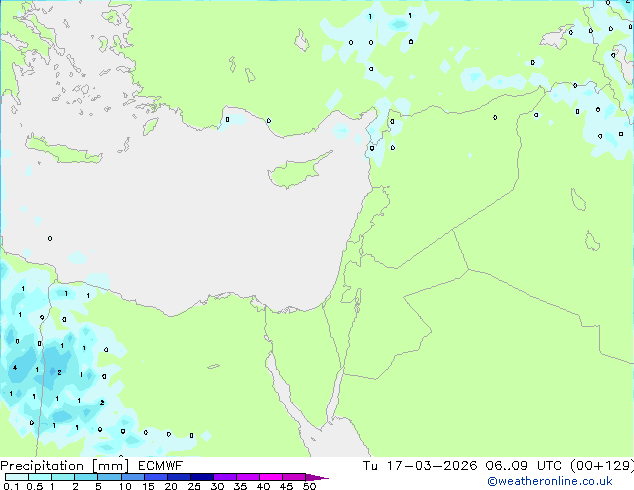Select the 15–20 mm legend swatch
This screenshot has height=490, width=634.
tap(155, 477)
